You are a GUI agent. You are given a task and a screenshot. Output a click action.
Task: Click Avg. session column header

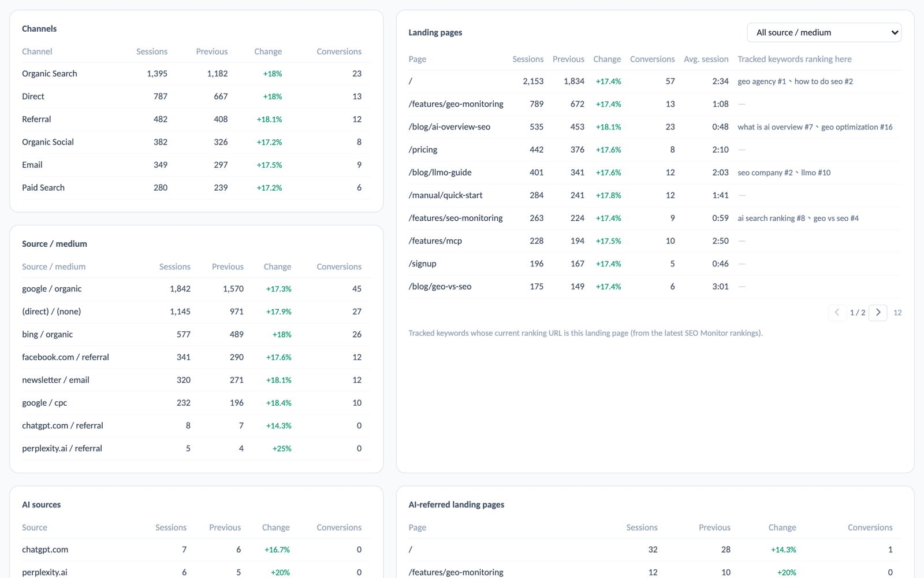[706, 59]
